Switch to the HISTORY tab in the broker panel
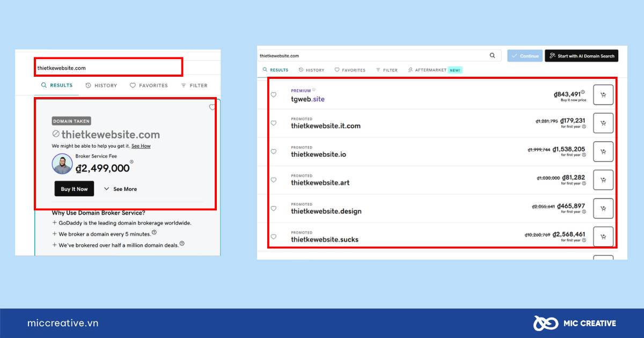Image resolution: width=644 pixels, height=338 pixels. point(101,85)
